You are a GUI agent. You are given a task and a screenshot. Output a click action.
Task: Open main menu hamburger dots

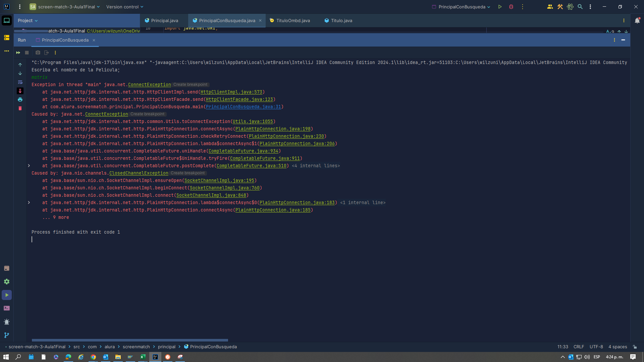click(x=20, y=7)
